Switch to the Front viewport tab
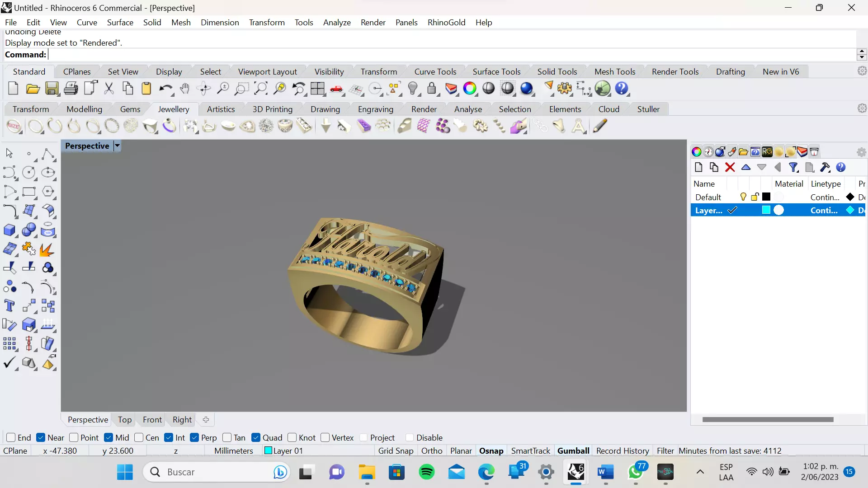 [152, 419]
